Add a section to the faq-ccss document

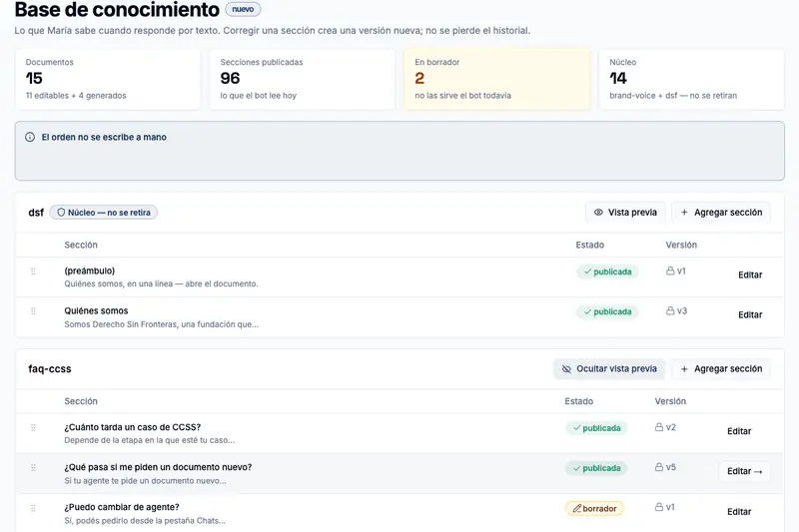pos(721,369)
